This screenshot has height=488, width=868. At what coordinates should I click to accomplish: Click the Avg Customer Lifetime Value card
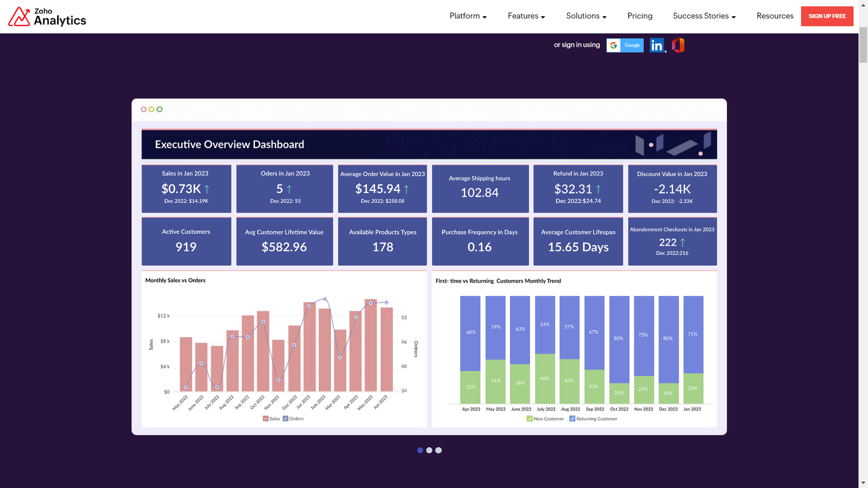coord(285,241)
